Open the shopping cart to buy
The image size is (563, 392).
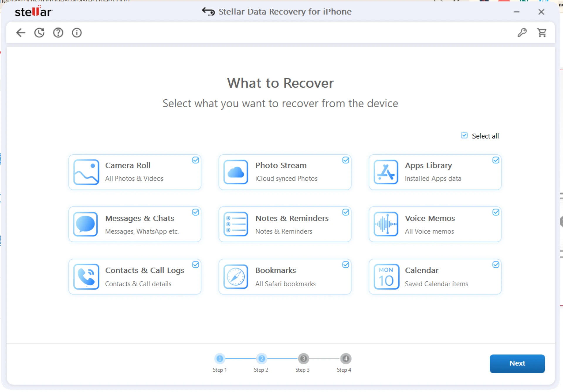tap(542, 33)
